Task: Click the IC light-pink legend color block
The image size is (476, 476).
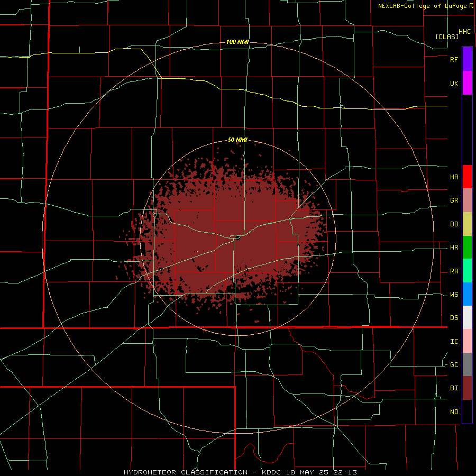Action: pyautogui.click(x=467, y=341)
